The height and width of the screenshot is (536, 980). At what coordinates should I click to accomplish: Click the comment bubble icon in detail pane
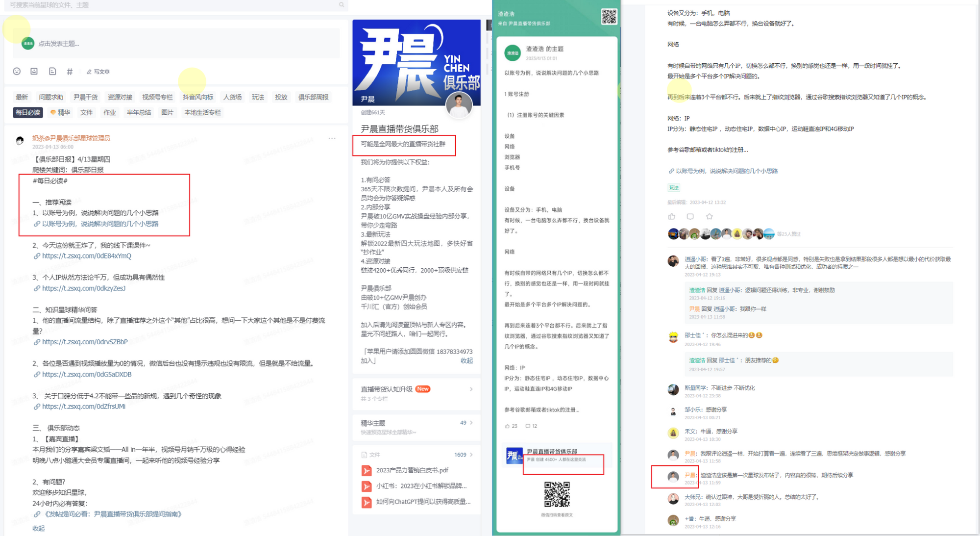point(690,216)
